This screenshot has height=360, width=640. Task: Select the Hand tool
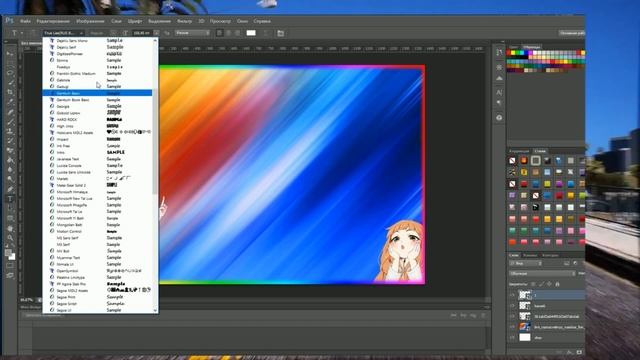[x=10, y=229]
